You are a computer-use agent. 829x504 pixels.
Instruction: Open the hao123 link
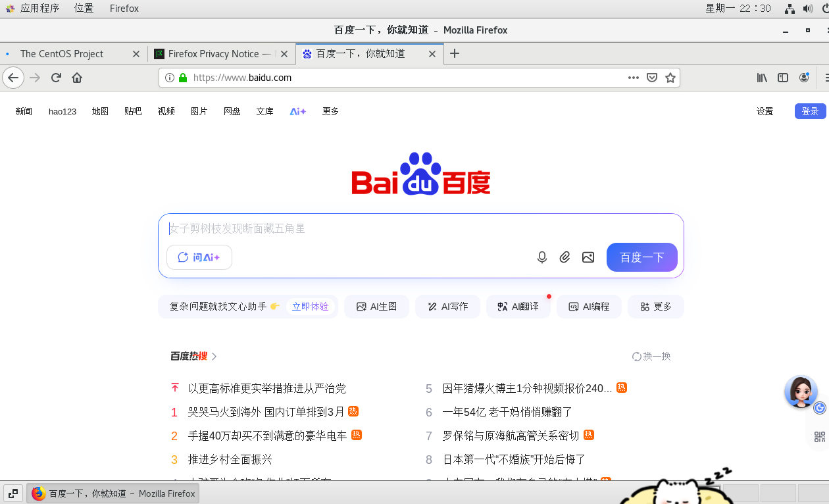tap(63, 112)
